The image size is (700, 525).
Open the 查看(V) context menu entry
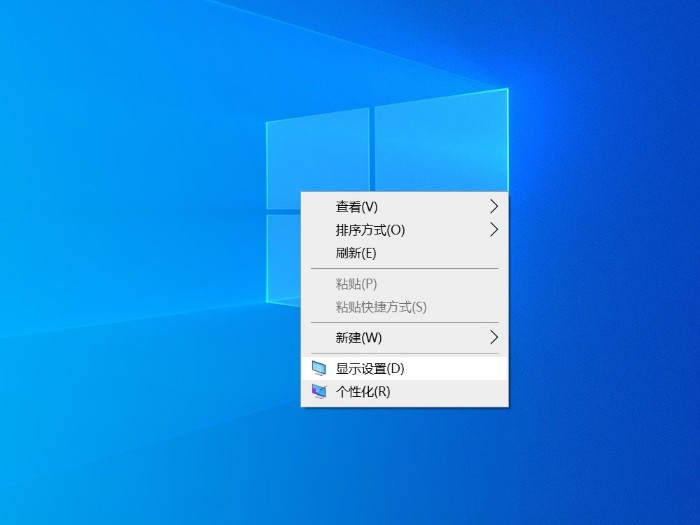pyautogui.click(x=404, y=207)
